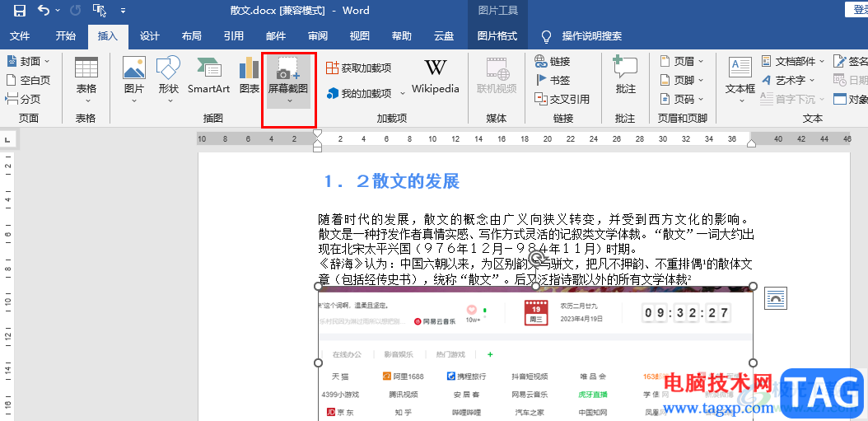Insert a 交叉引用 cross-reference
Screen dimensions: 868x421
pyautogui.click(x=562, y=99)
